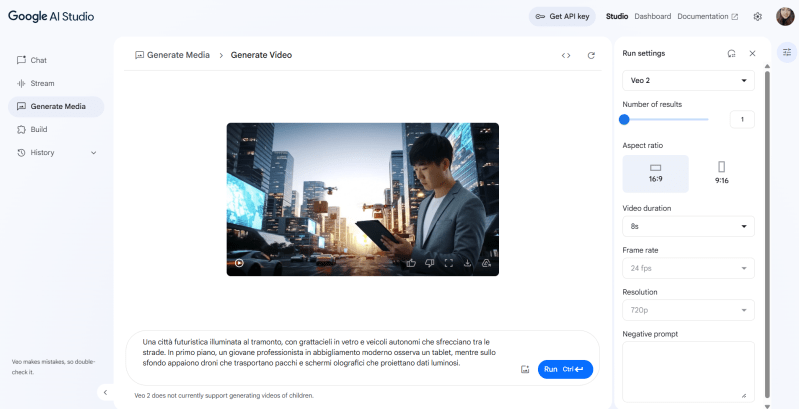Reset run settings to defaults
Image resolution: width=799 pixels, height=409 pixels.
(731, 53)
